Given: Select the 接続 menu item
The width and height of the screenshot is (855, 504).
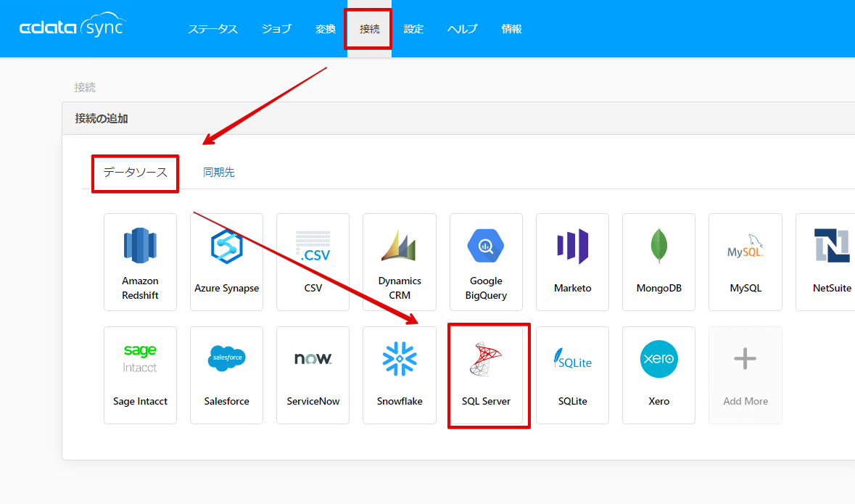Looking at the screenshot, I should click(x=369, y=29).
